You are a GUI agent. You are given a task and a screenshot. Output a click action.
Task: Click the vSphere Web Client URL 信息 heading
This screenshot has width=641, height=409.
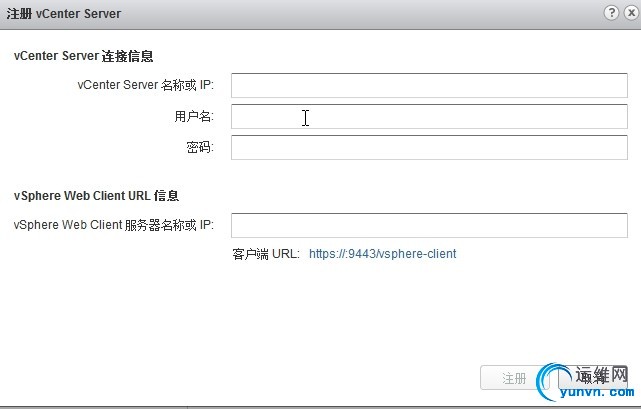pos(96,196)
